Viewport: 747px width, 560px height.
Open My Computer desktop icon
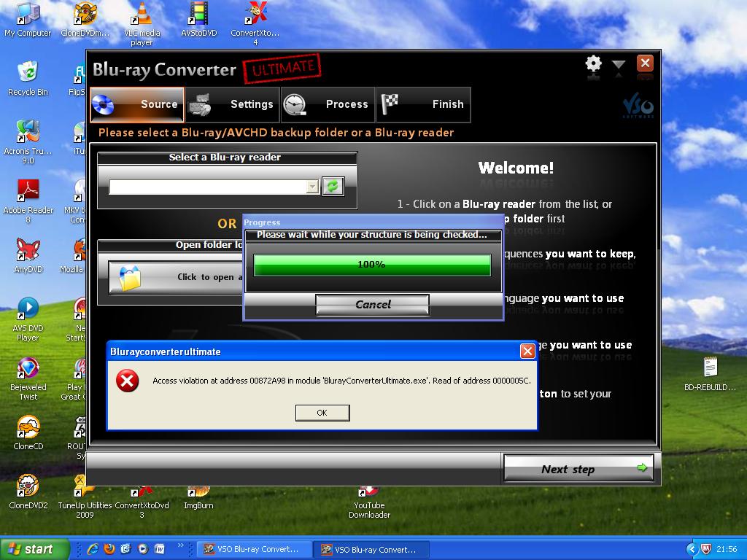pyautogui.click(x=28, y=20)
